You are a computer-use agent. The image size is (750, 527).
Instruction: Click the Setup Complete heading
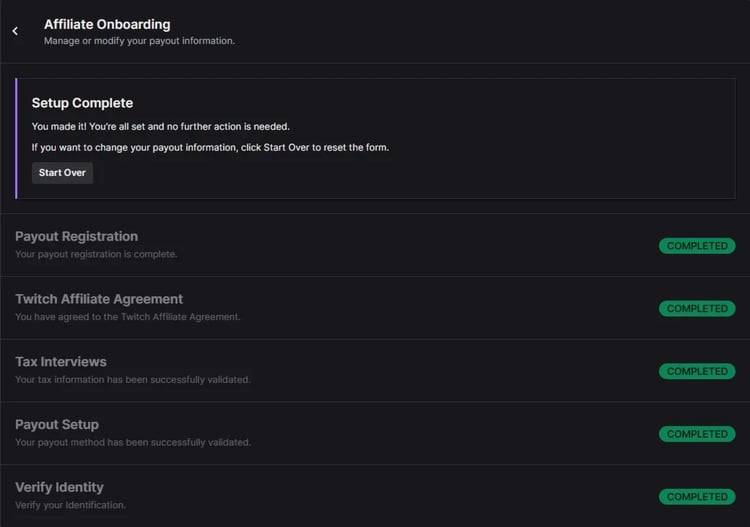pos(82,103)
